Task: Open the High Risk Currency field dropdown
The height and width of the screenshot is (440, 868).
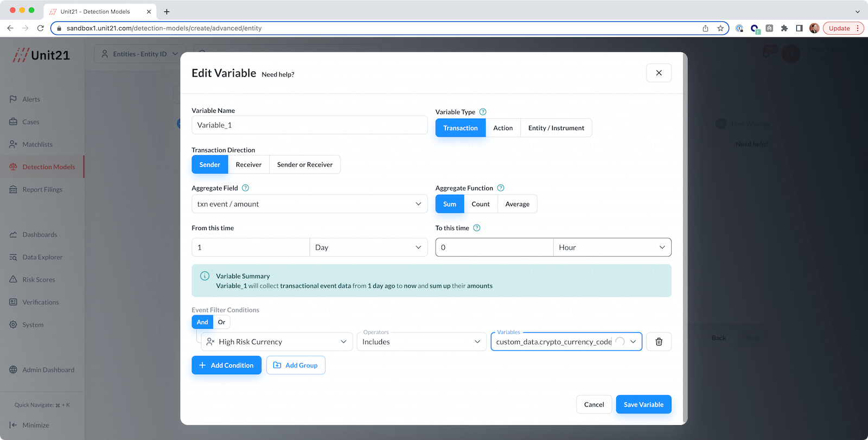Action: 277,342
